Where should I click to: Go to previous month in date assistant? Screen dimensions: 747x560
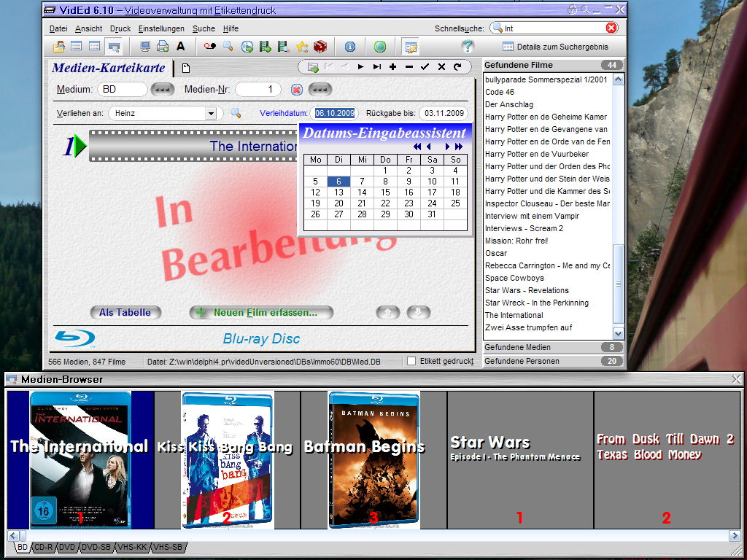429,146
